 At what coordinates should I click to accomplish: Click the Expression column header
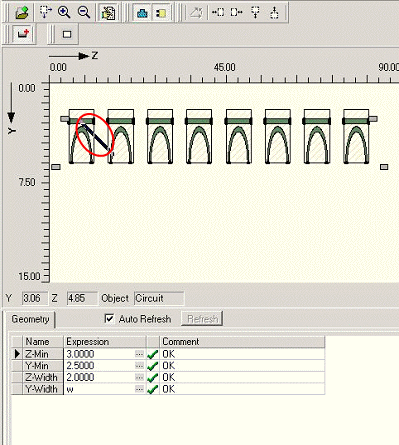(x=105, y=342)
